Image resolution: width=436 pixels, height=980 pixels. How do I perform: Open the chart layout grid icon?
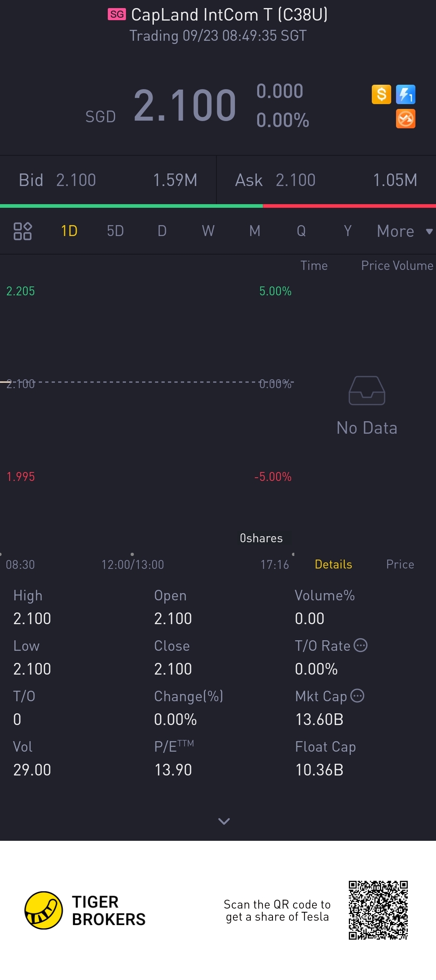pos(23,231)
